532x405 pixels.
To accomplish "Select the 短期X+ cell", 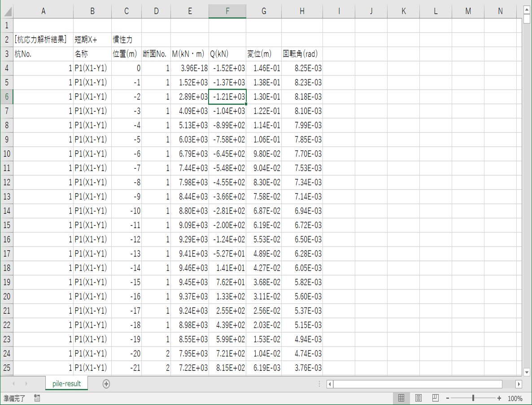I will [92, 40].
